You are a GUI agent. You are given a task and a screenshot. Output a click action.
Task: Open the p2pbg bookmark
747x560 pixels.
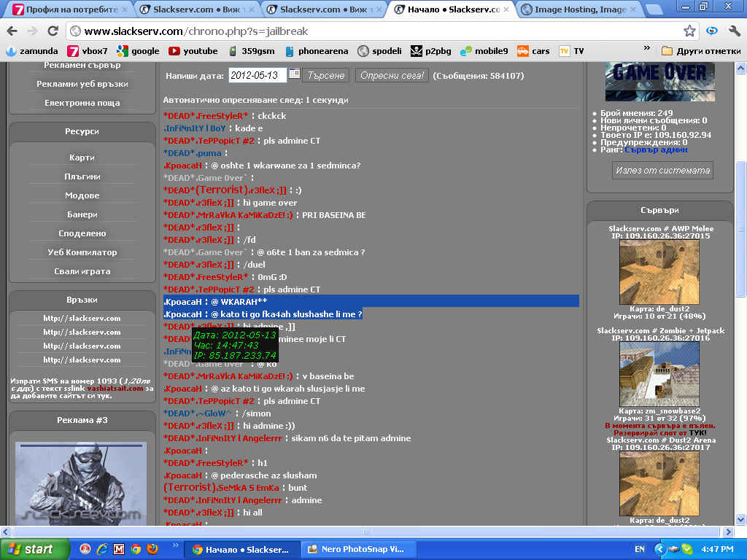point(430,51)
